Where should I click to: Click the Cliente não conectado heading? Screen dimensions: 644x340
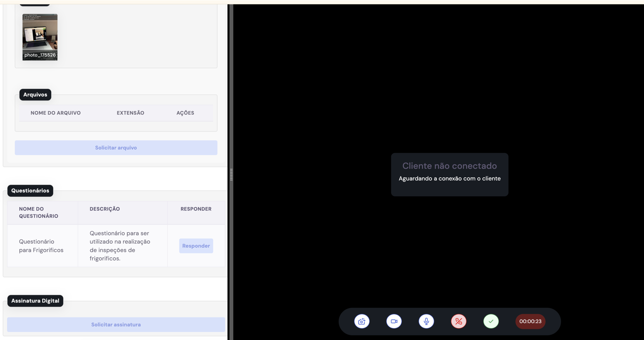(449, 166)
